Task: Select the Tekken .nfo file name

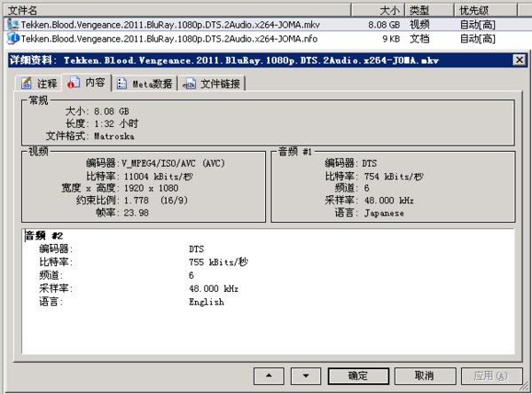Action: (169, 39)
